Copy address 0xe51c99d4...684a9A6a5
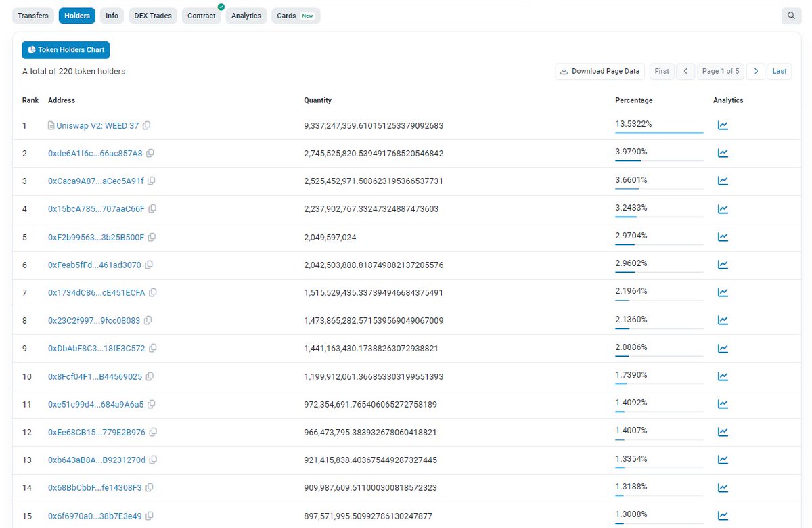Image resolution: width=812 pixels, height=528 pixels. 152,404
